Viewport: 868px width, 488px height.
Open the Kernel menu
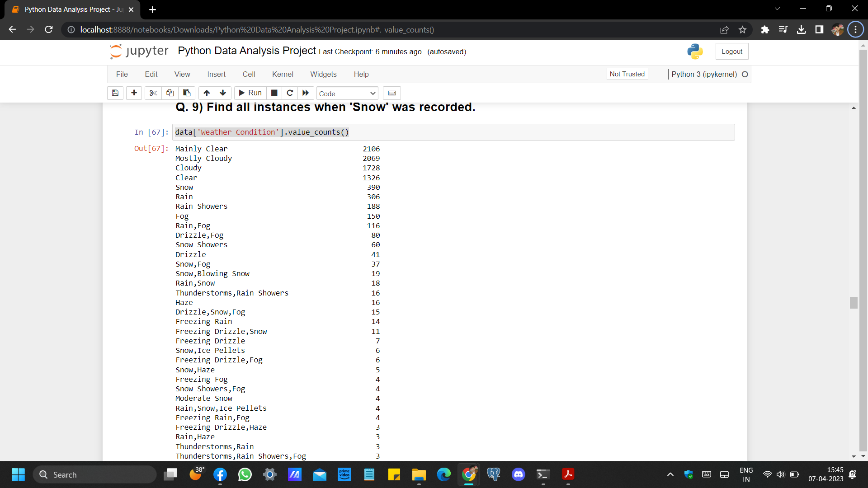[x=283, y=74]
